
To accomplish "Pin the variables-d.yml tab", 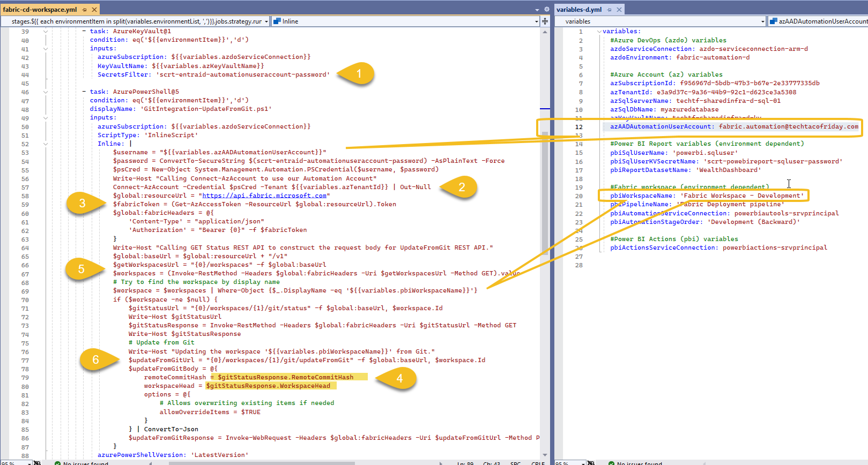I will (x=610, y=10).
